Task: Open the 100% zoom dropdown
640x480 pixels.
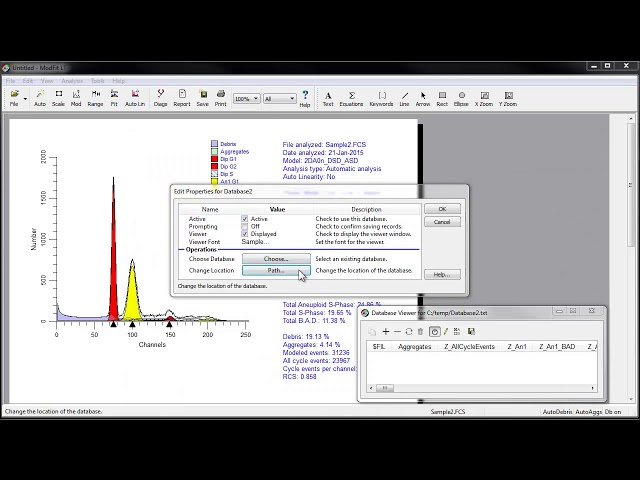Action: tap(247, 98)
